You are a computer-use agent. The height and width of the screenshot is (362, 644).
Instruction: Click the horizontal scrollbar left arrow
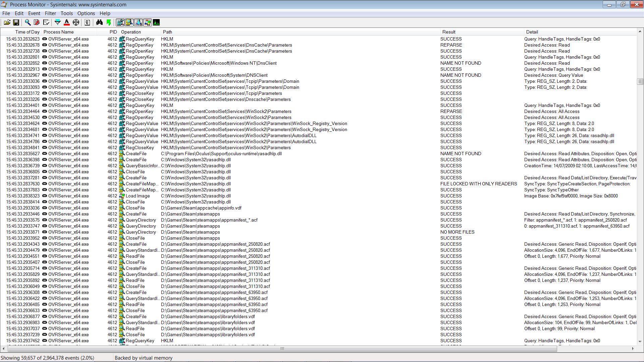pos(3,349)
